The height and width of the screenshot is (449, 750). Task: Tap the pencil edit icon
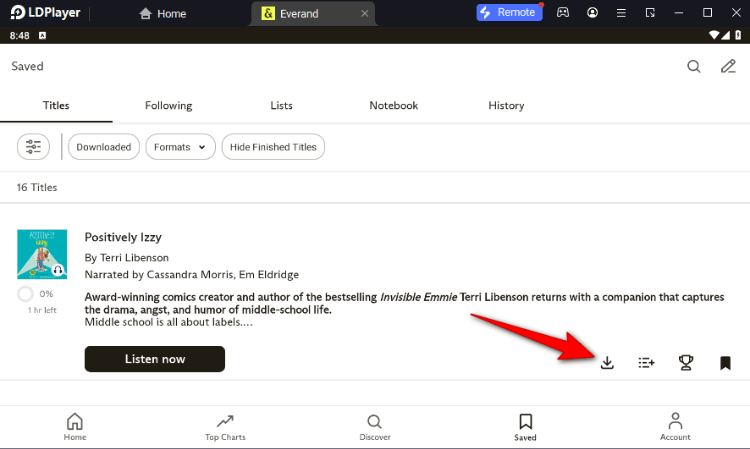728,66
